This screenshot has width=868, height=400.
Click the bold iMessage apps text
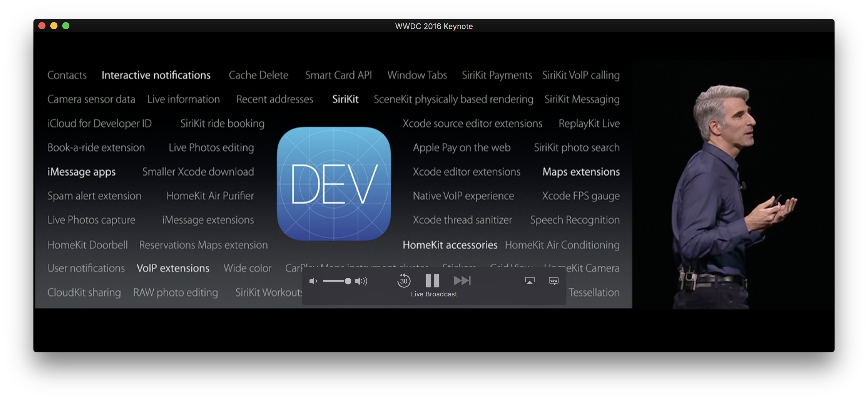tap(81, 172)
